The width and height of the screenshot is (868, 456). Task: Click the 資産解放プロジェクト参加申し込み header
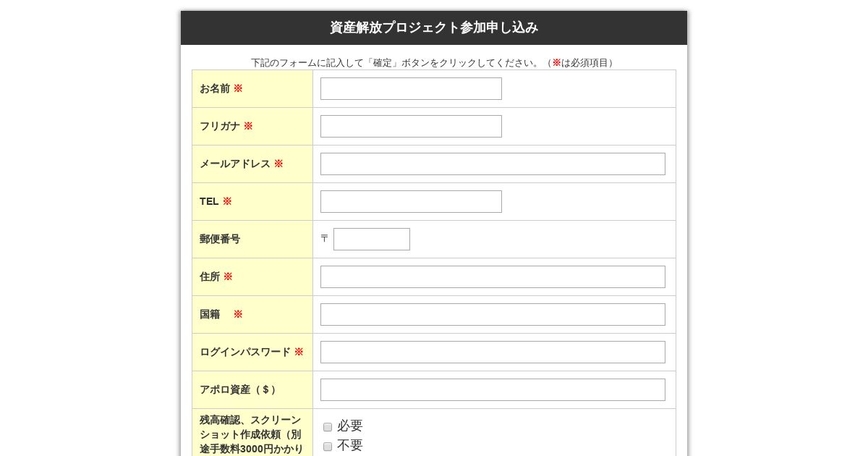point(434,28)
